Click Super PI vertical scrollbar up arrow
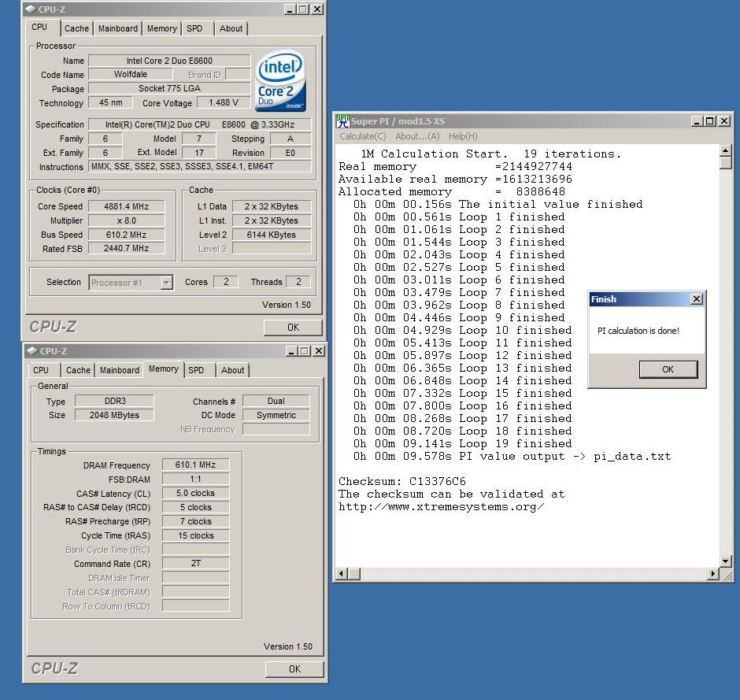 [x=726, y=150]
